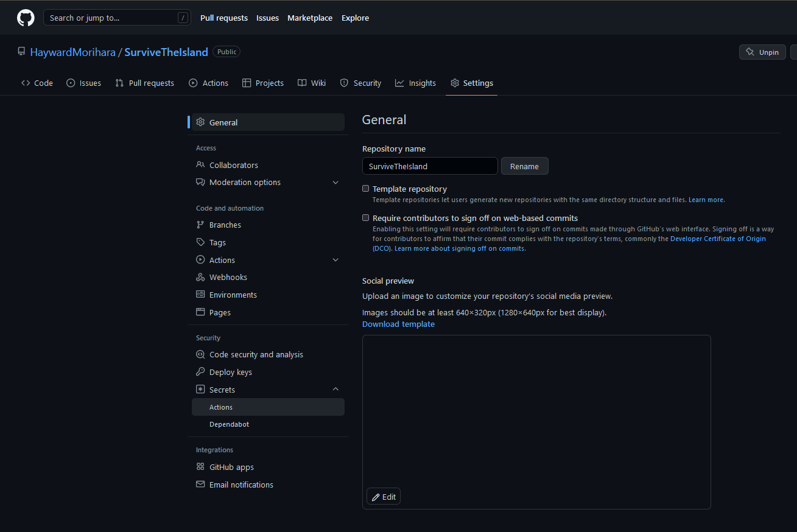Screen dimensions: 797x532
Task: Click the key icon beside Deploy keys
Action: (x=200, y=372)
